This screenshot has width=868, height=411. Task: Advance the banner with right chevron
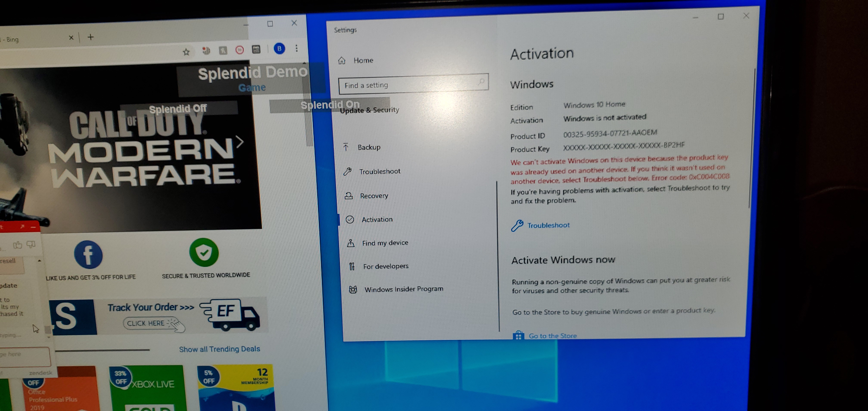point(240,142)
